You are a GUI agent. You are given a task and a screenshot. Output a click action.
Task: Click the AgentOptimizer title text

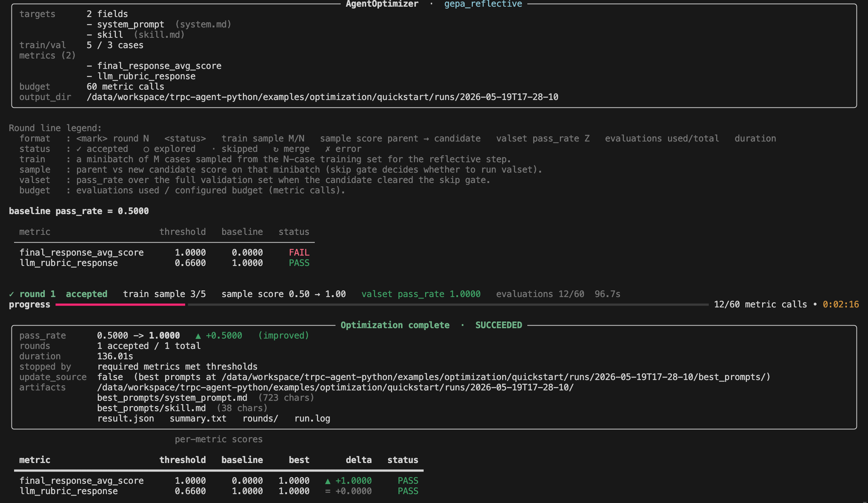click(382, 4)
